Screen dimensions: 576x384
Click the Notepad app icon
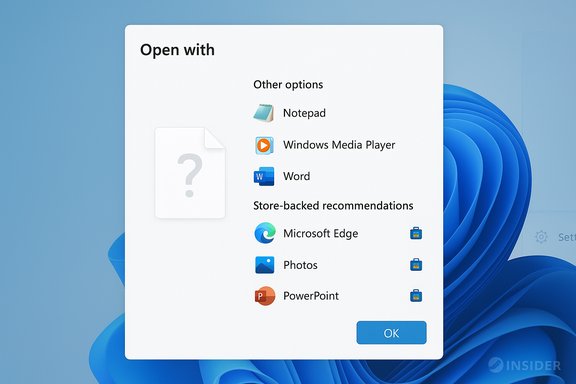264,113
